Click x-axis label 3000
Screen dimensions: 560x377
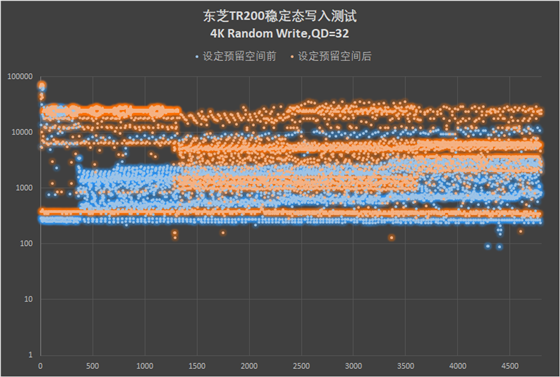point(353,366)
